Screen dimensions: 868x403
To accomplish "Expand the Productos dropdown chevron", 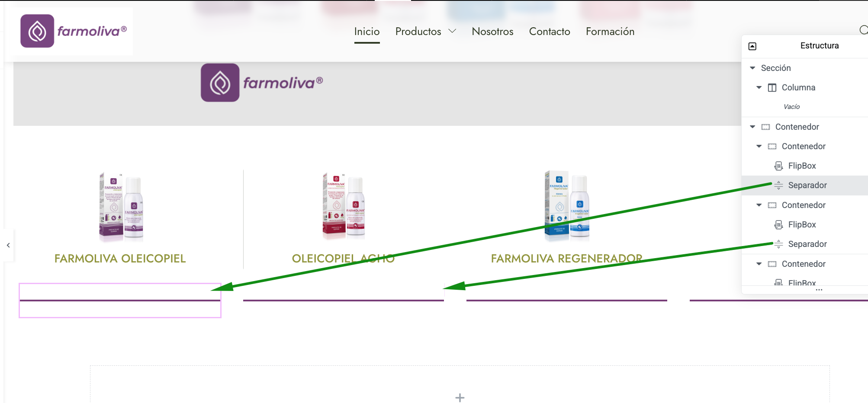I will pyautogui.click(x=452, y=31).
